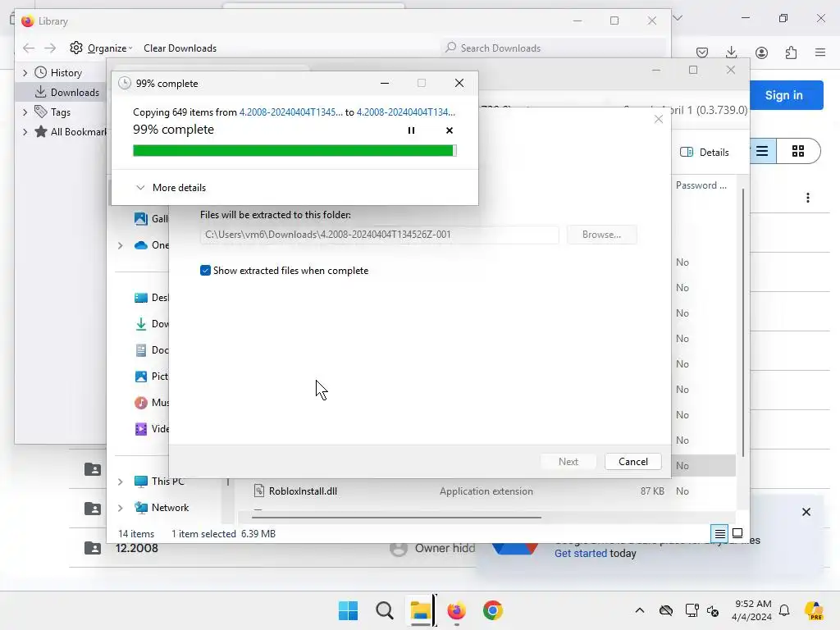Viewport: 840px width, 630px height.
Task: Open Firefox account icon
Action: pos(761,52)
